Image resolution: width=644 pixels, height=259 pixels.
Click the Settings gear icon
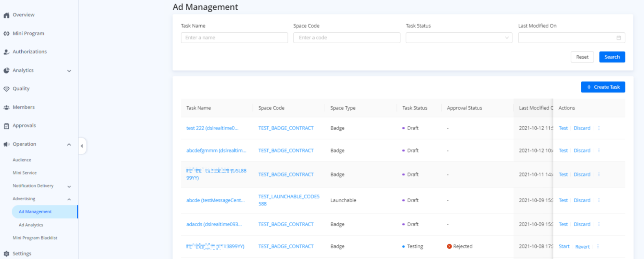click(x=6, y=254)
